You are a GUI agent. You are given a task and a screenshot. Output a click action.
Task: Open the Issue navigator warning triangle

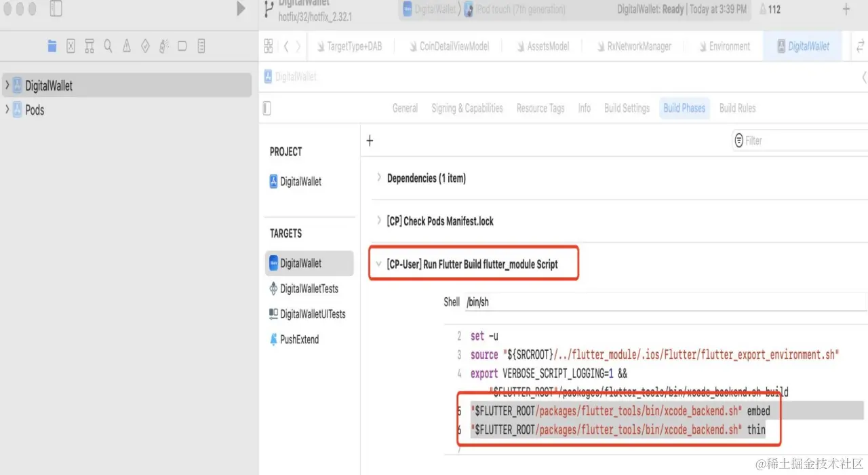coord(126,46)
